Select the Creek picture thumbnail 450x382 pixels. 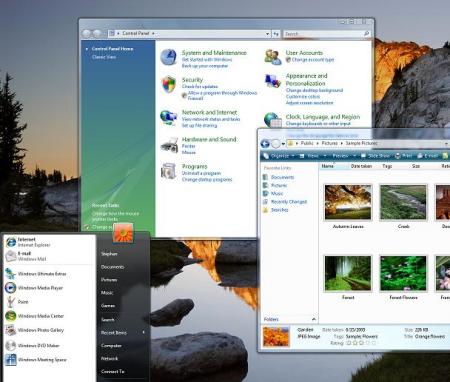click(403, 202)
